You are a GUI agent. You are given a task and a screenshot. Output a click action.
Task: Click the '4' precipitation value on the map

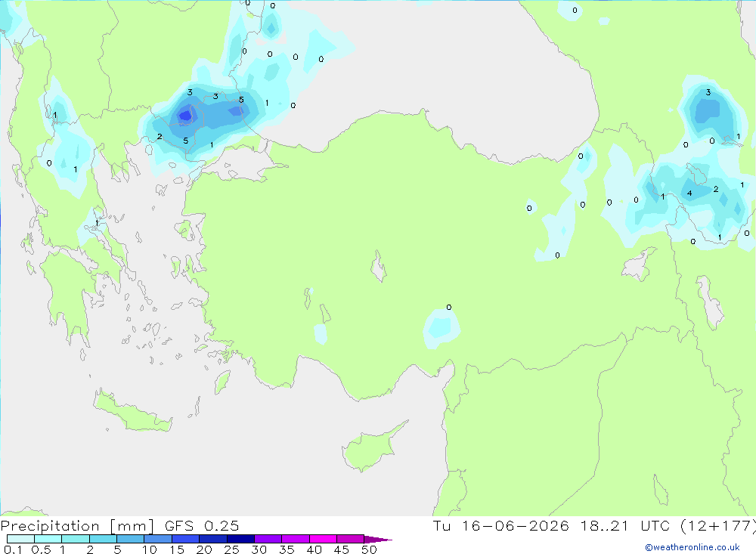[689, 193]
